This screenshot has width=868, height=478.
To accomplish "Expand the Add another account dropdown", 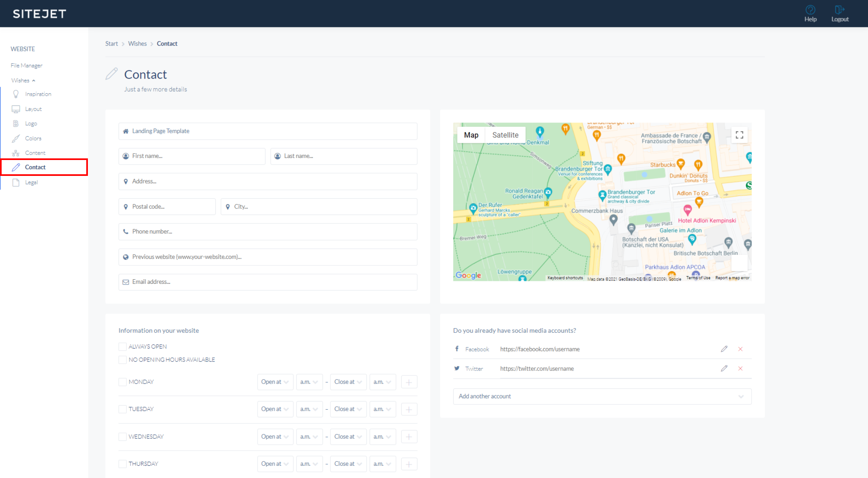I will tap(602, 396).
